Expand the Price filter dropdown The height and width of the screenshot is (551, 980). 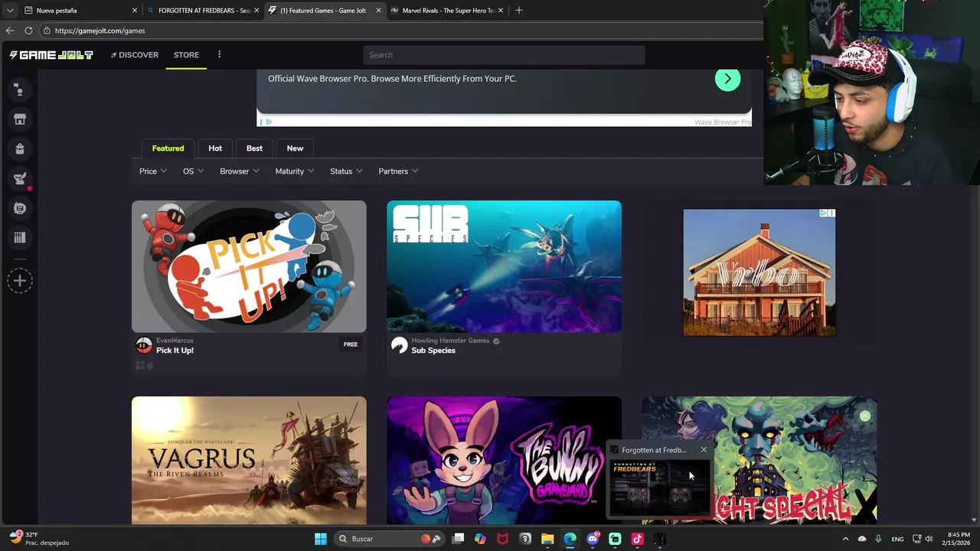click(153, 171)
